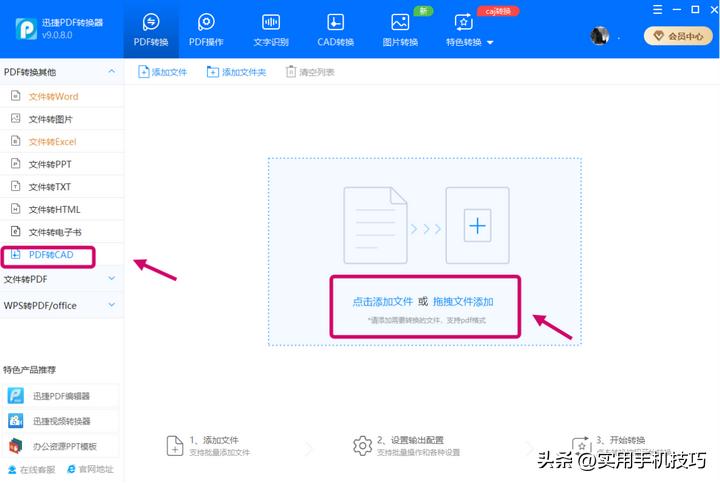720x483 pixels.
Task: Open 迅捷PDF编辑器 product recommendation
Action: (61, 396)
